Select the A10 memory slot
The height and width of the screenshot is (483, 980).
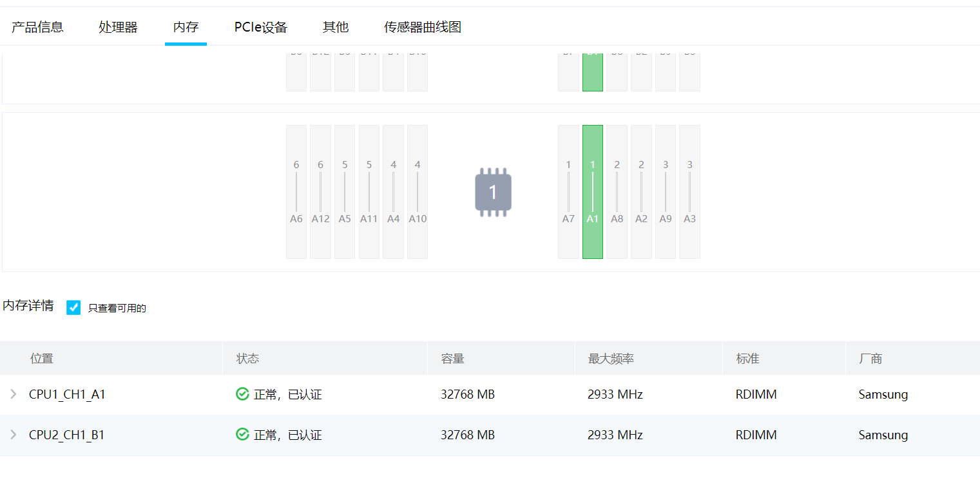tap(418, 192)
